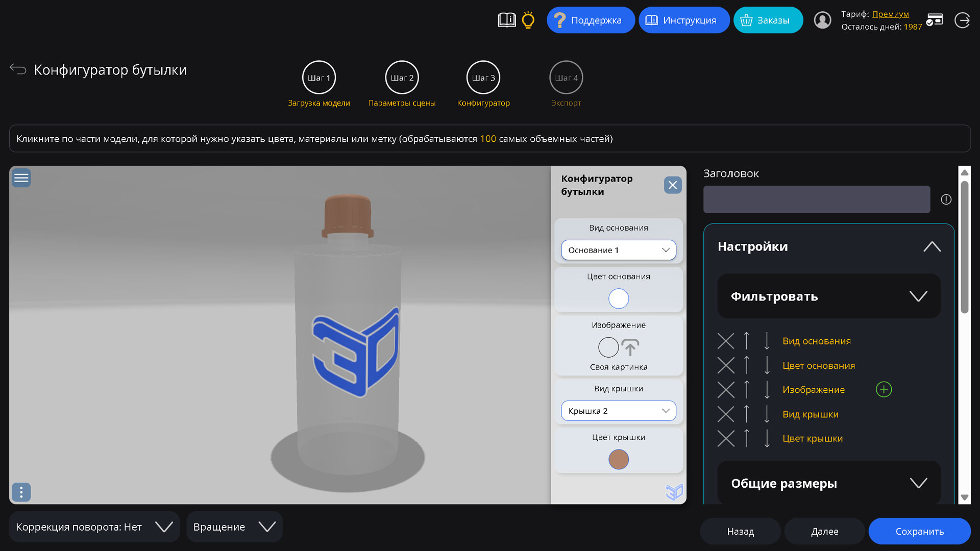Open the Цвет крышки brown color swatch
980x551 pixels.
tap(619, 459)
